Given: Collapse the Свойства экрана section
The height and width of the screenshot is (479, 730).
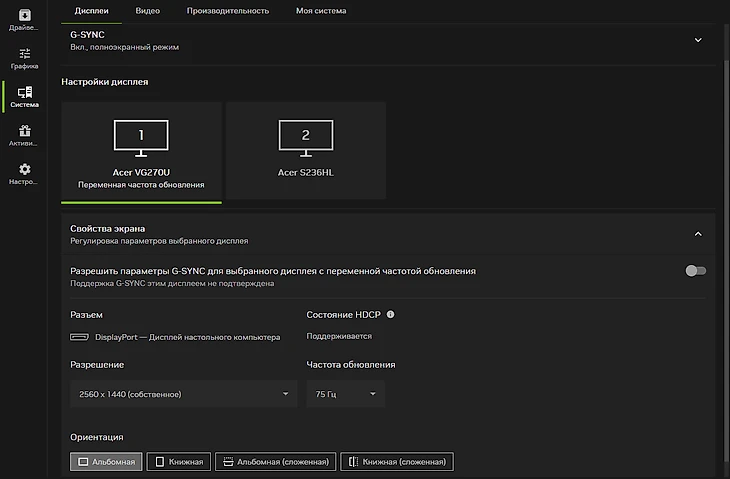Looking at the screenshot, I should pyautogui.click(x=697, y=234).
